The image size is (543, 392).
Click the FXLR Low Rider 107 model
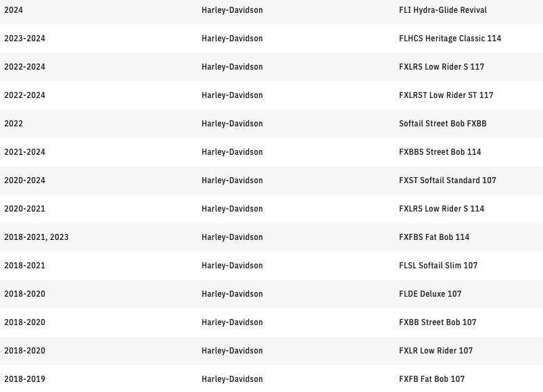(x=435, y=351)
